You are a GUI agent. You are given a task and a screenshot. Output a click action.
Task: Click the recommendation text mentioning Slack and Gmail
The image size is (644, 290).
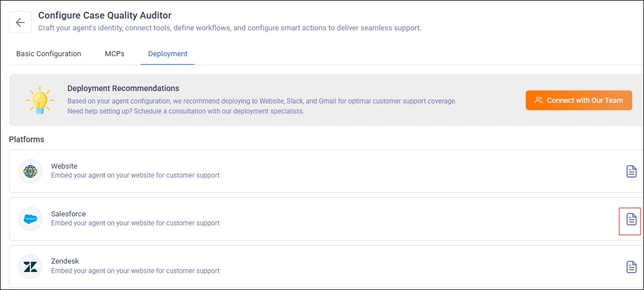[x=262, y=101]
